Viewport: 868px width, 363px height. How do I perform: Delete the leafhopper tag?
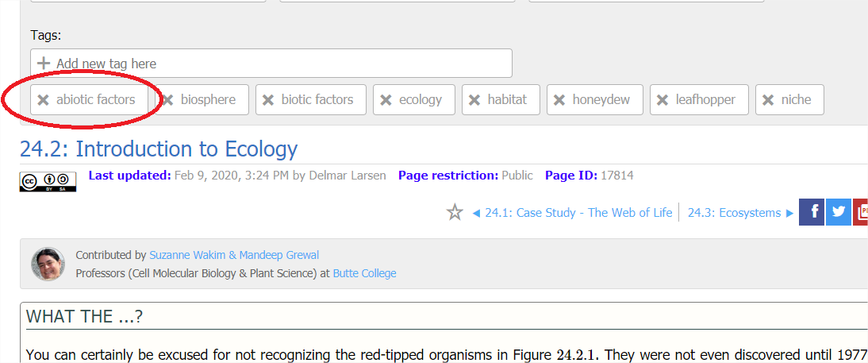(663, 100)
